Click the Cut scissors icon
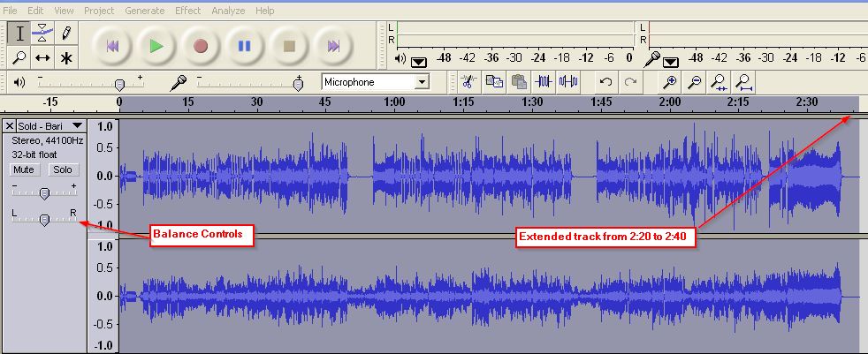This screenshot has width=868, height=354. tap(468, 82)
